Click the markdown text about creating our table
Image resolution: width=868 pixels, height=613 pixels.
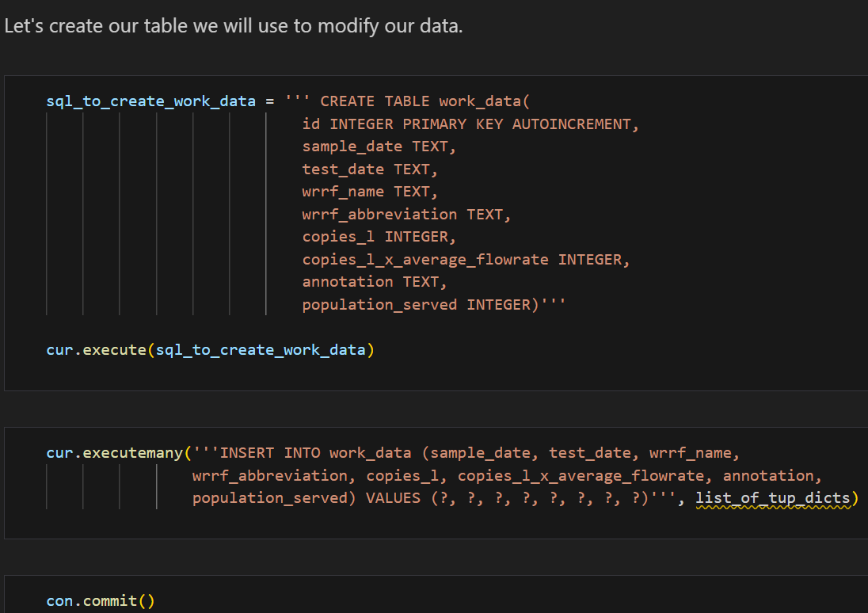[233, 26]
